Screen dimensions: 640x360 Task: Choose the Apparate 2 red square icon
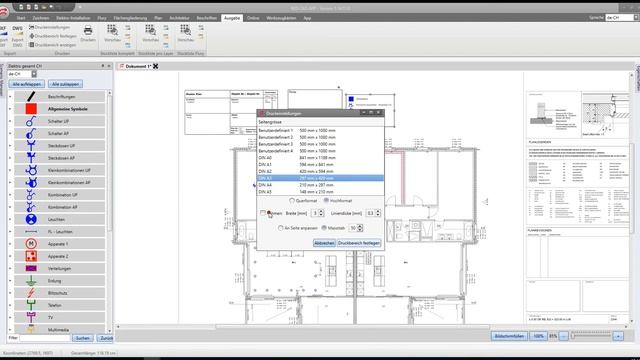(31, 256)
